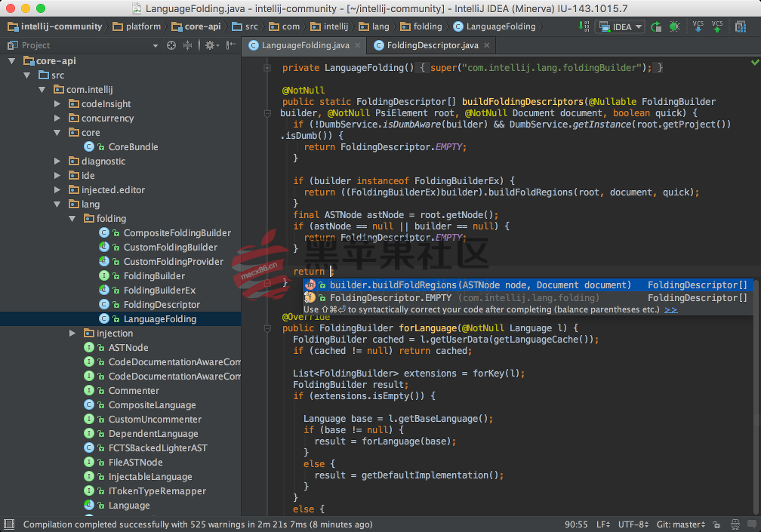The image size is (761, 532).
Task: Select ASTNode interface in project tree
Action: pyautogui.click(x=116, y=347)
